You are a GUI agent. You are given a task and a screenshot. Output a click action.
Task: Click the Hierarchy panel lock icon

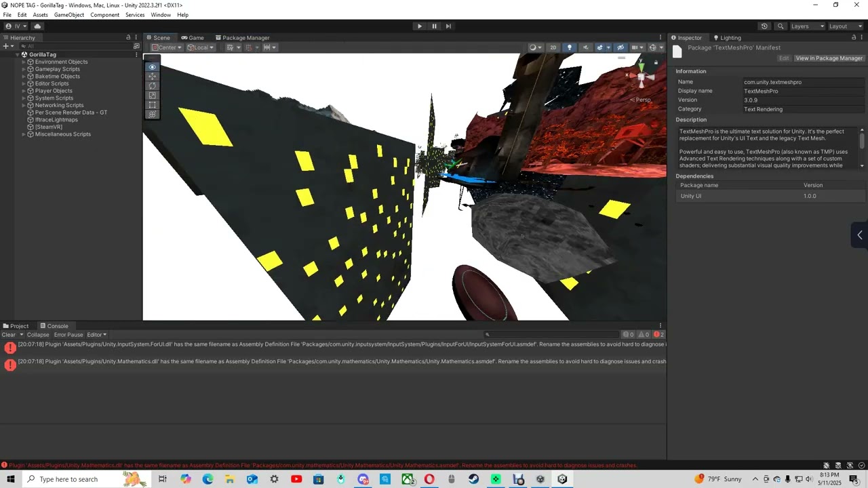128,38
